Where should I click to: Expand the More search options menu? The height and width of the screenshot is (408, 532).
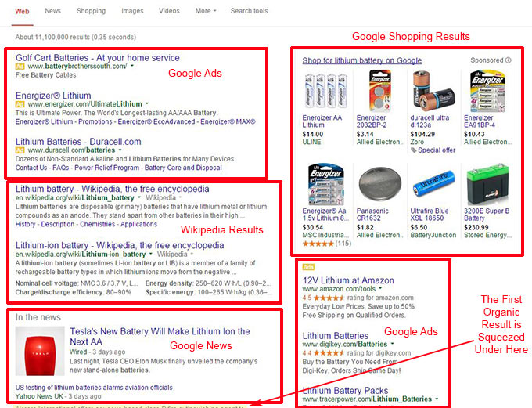click(x=206, y=11)
